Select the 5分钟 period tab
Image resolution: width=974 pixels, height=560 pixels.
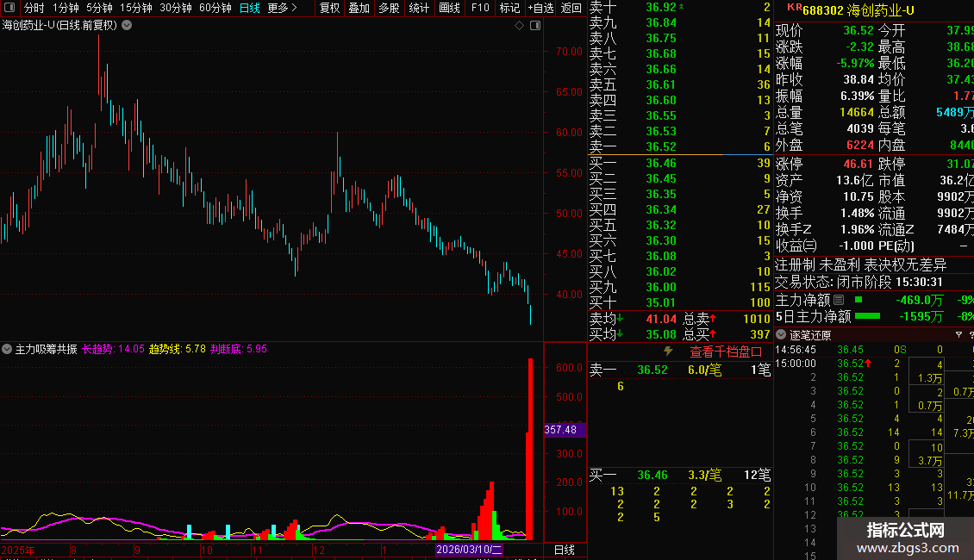[x=99, y=8]
